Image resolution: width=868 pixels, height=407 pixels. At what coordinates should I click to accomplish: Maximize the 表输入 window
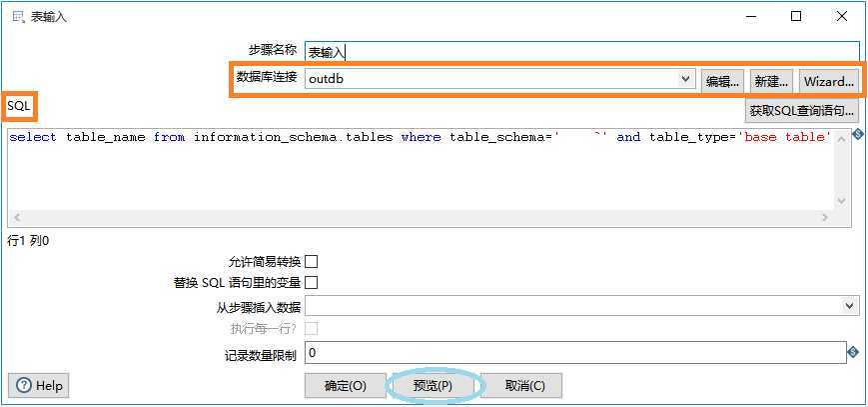click(796, 17)
